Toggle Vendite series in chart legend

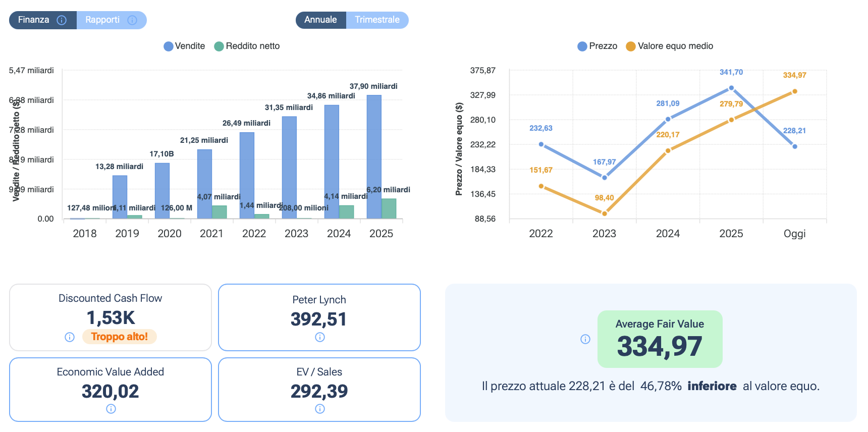click(184, 46)
